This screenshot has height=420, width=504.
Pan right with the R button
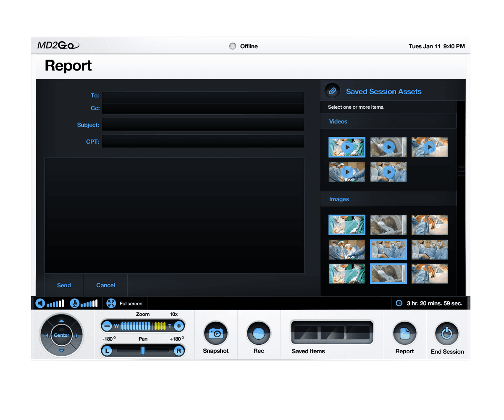179,351
